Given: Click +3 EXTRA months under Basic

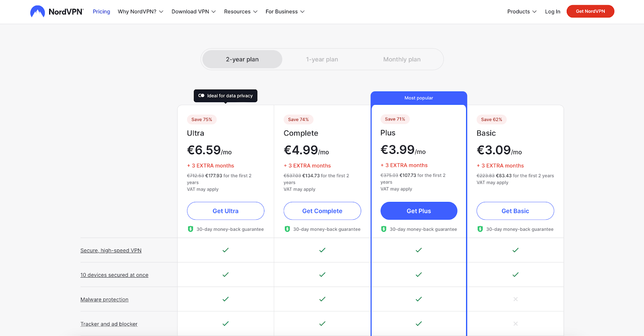Looking at the screenshot, I should (500, 166).
